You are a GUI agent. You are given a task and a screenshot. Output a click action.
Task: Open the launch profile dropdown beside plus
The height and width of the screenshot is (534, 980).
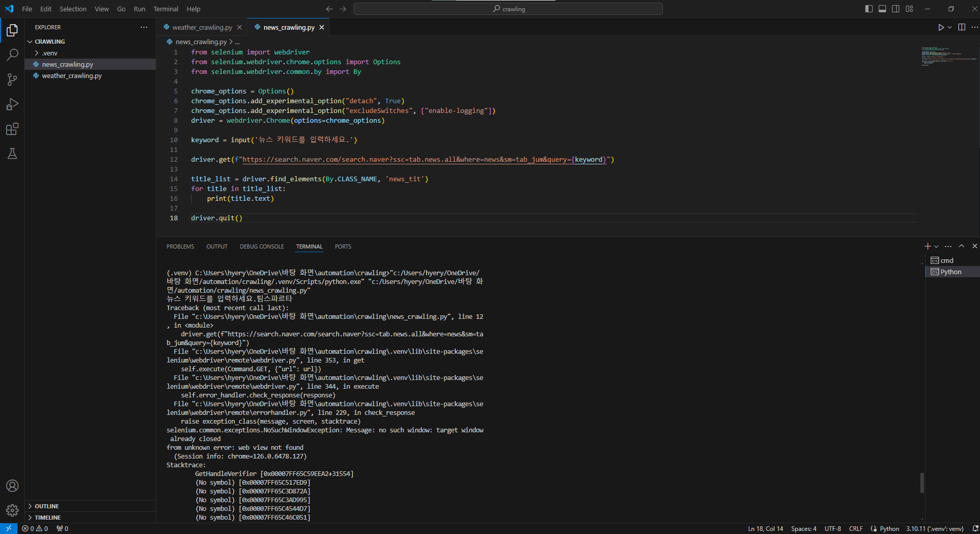point(936,246)
